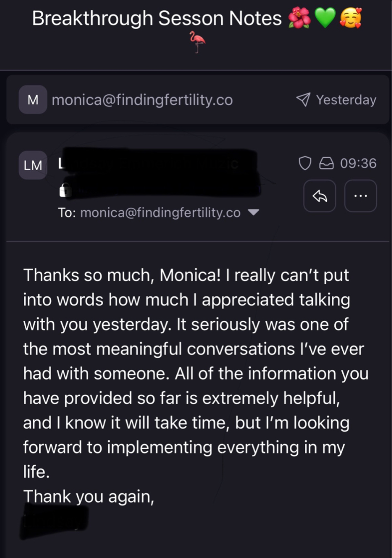The image size is (392, 558).
Task: Click the paper plane sent icon
Action: (x=303, y=99)
